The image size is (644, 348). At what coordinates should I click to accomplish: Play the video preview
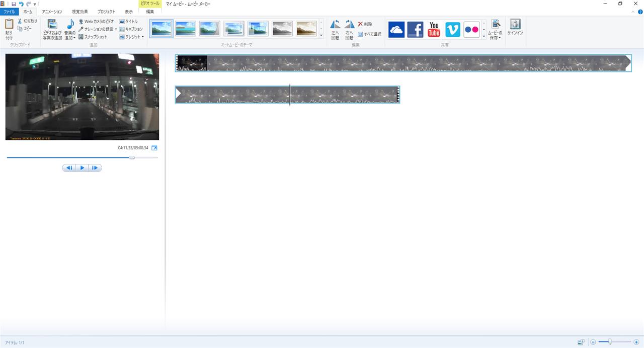click(82, 168)
